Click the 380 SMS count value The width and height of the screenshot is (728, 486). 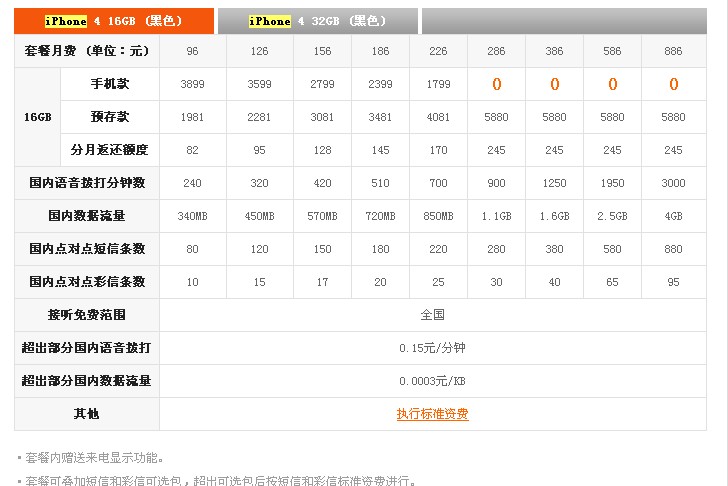pyautogui.click(x=554, y=249)
